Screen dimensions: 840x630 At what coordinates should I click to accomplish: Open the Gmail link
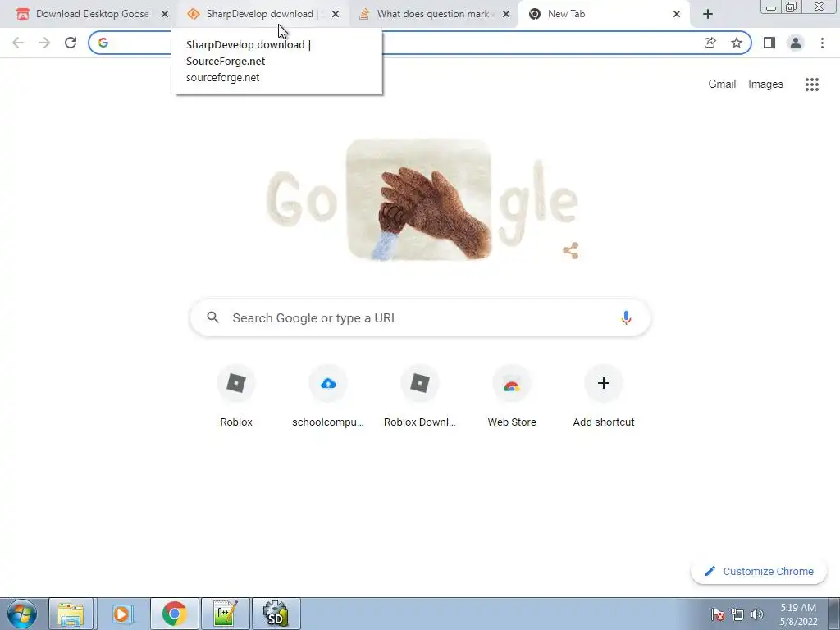click(x=722, y=84)
